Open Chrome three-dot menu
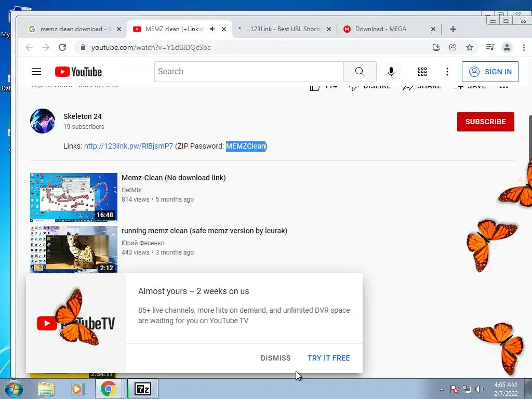The image size is (532, 399). click(524, 47)
